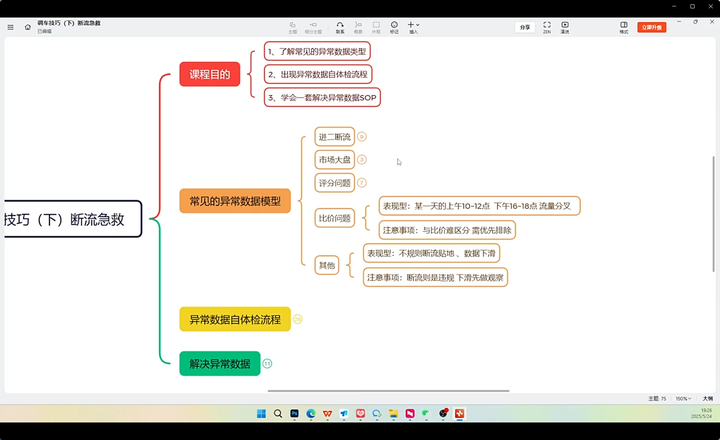720x440 pixels.
Task: Click the share (分享) button
Action: click(525, 28)
